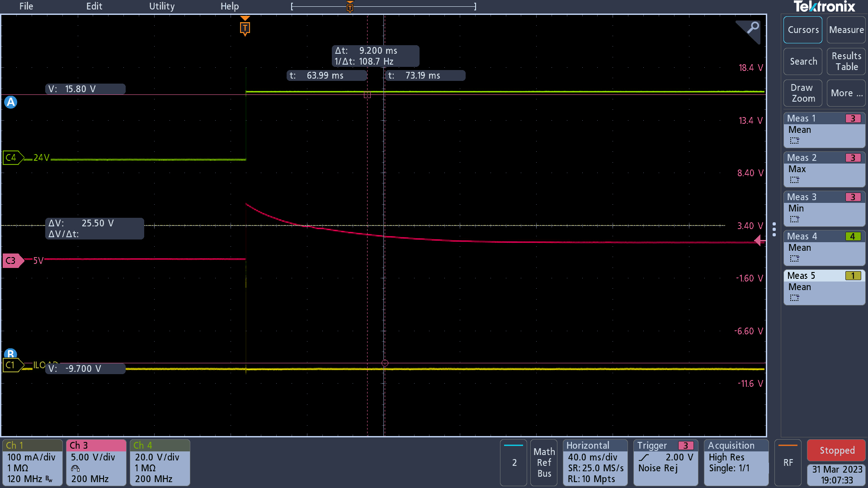The height and width of the screenshot is (488, 868).
Task: Open the Ch 3 settings badge
Action: point(96,462)
